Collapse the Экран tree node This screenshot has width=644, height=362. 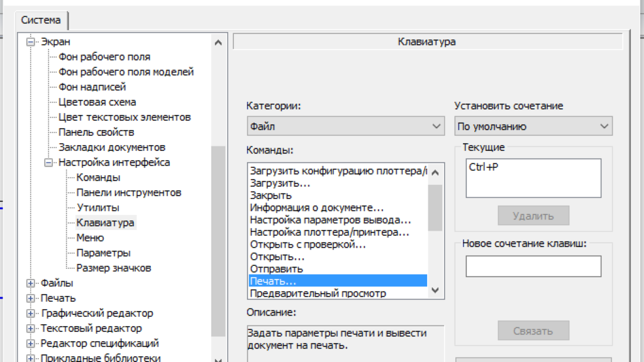(x=30, y=42)
